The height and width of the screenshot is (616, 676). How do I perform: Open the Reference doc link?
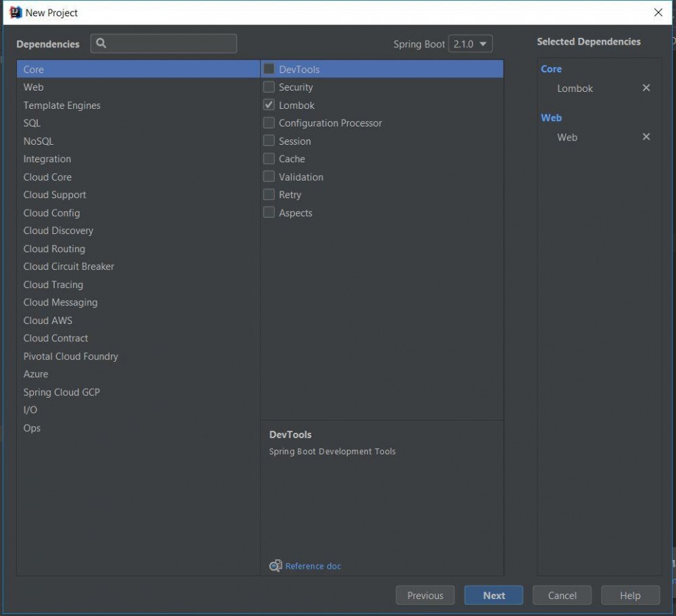[x=312, y=565]
